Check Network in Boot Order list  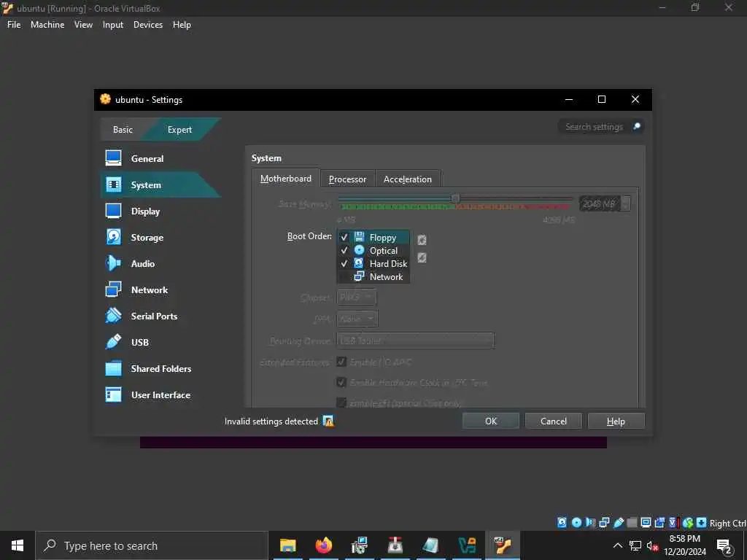pyautogui.click(x=344, y=276)
